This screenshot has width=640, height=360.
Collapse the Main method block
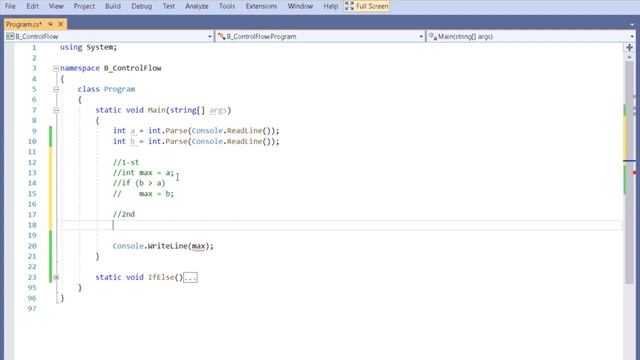(56, 110)
